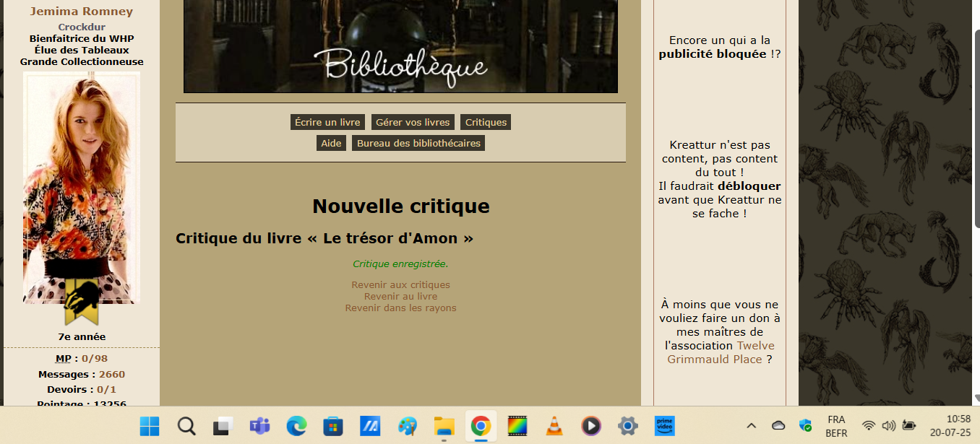Open Gérer vos livres

[413, 122]
